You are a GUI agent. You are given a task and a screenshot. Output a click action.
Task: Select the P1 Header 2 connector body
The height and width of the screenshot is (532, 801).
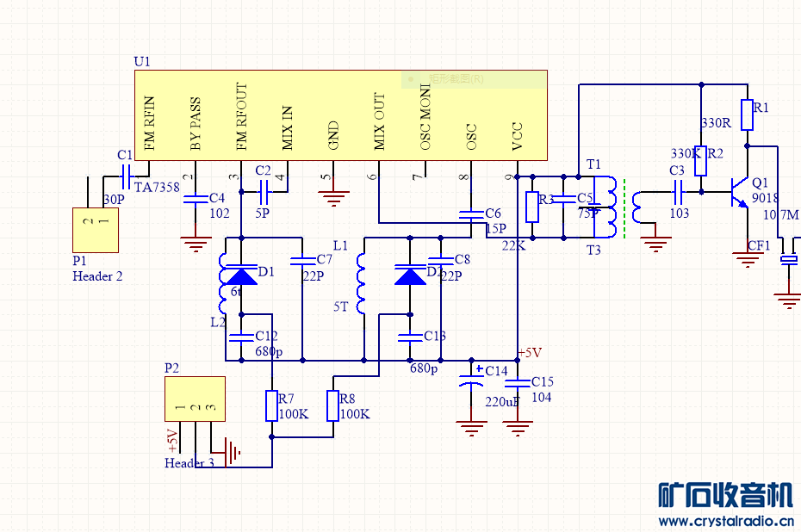[96, 230]
